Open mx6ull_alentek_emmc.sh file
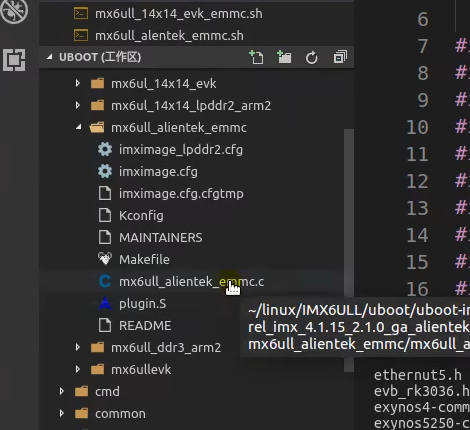This screenshot has height=430, width=470. 169,36
